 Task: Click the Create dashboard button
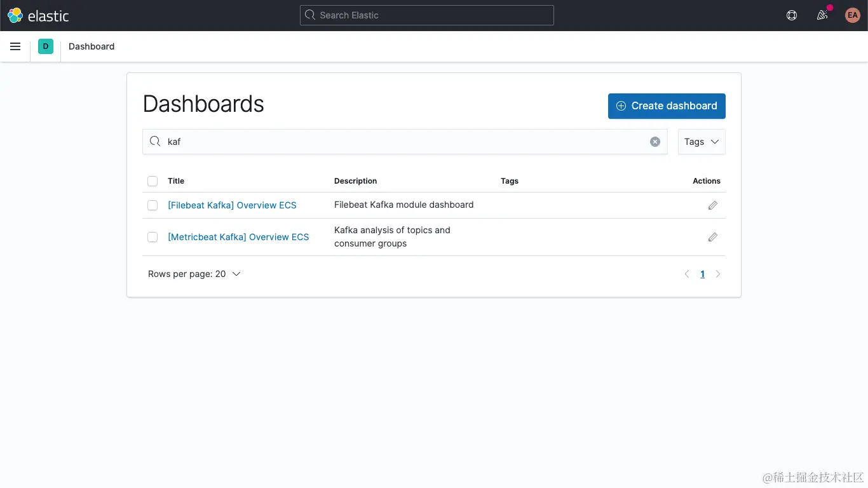[x=666, y=106]
